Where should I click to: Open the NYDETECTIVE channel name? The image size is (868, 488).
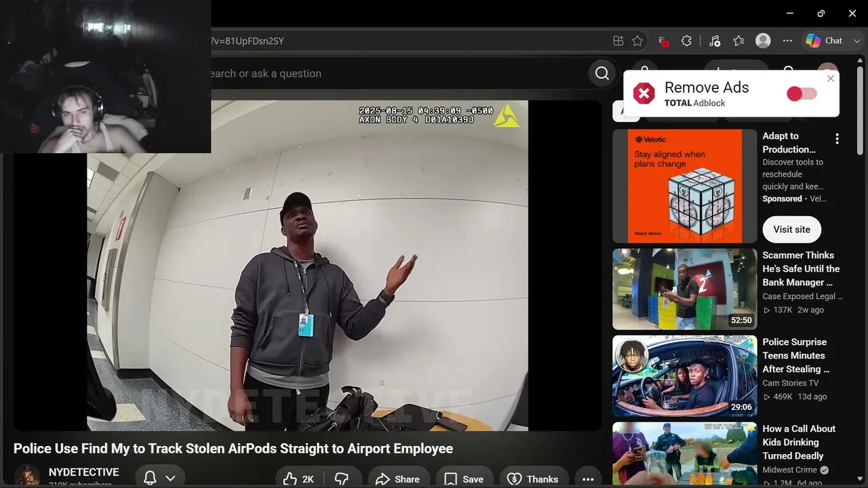tap(83, 472)
